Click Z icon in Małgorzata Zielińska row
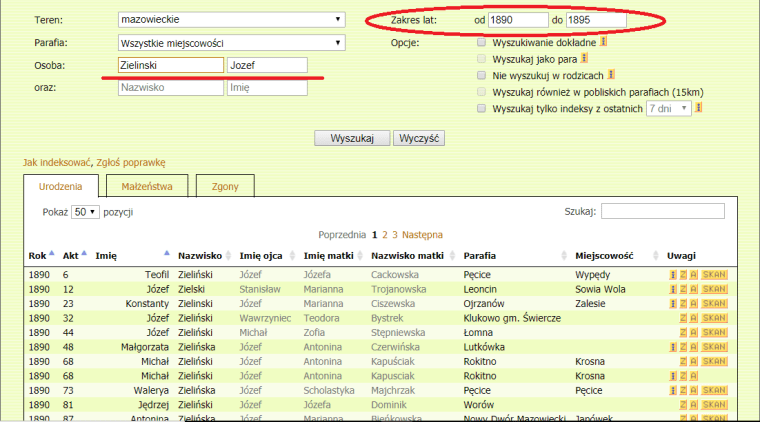Screen dimensions: 760x422 tap(682, 346)
